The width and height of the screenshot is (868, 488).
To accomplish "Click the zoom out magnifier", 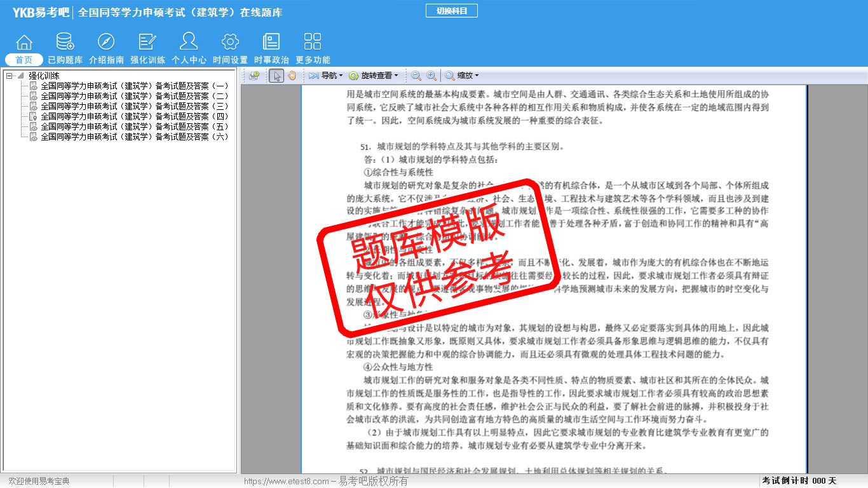I will point(416,76).
